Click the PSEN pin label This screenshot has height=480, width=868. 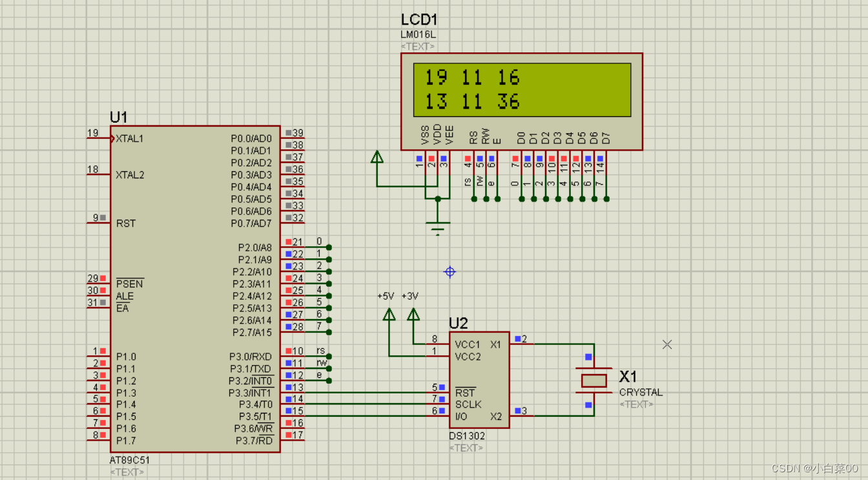pyautogui.click(x=129, y=284)
